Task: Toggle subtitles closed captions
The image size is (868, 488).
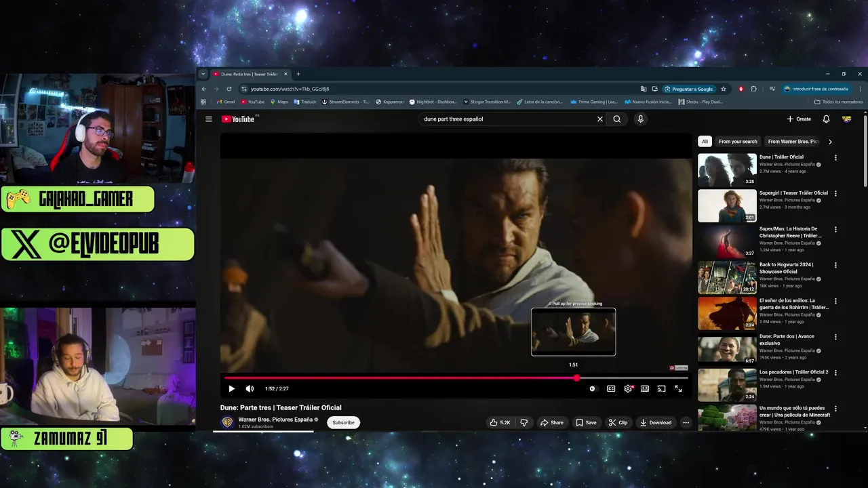Action: click(x=611, y=389)
